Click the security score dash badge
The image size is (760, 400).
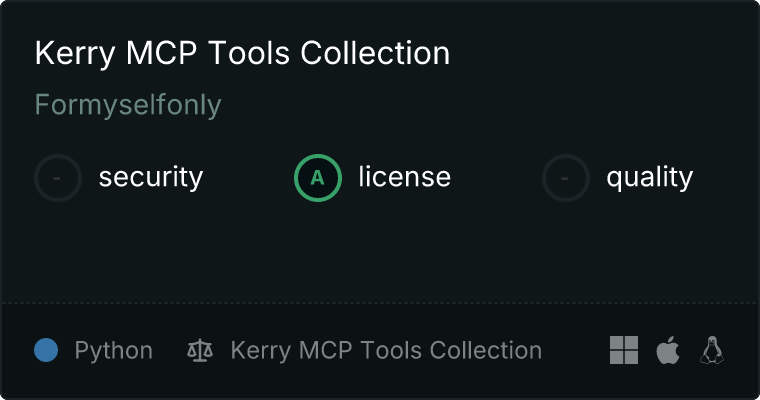coord(58,178)
